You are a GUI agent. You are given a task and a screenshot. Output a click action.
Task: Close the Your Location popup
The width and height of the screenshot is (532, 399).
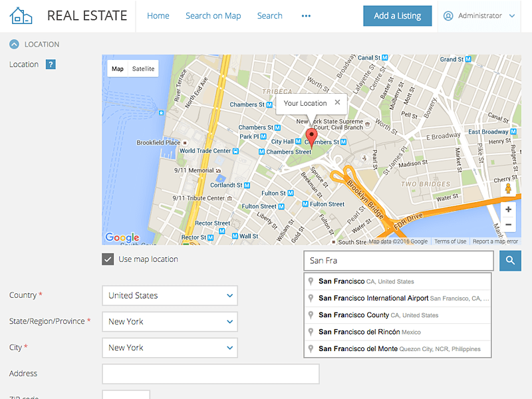click(337, 102)
